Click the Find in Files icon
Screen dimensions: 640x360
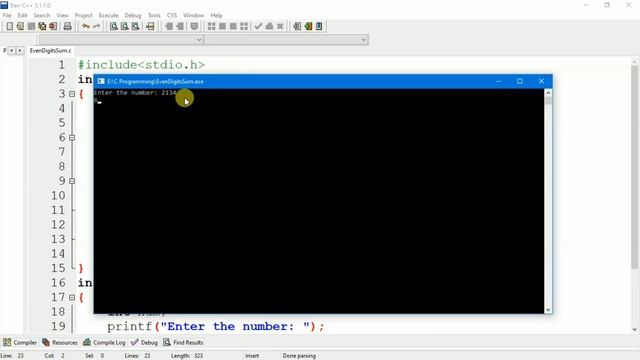[135, 26]
